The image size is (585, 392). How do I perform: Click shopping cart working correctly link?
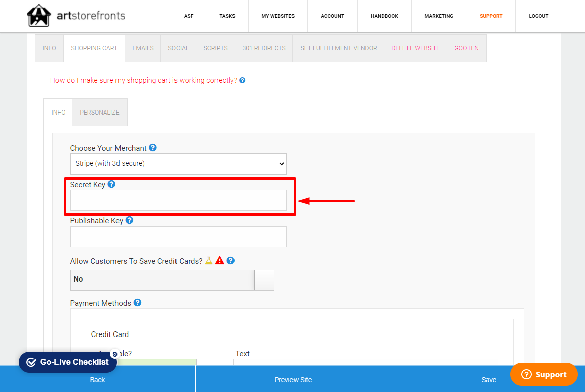[x=144, y=80]
